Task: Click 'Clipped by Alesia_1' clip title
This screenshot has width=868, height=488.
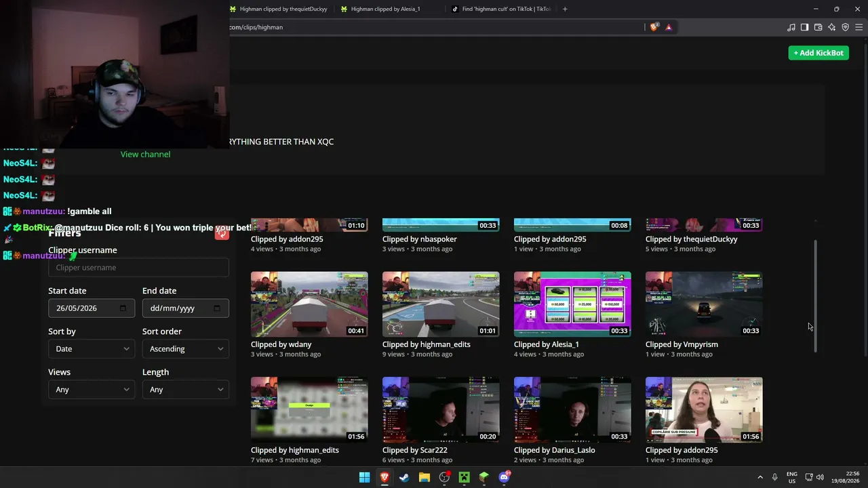Action: coord(547,344)
